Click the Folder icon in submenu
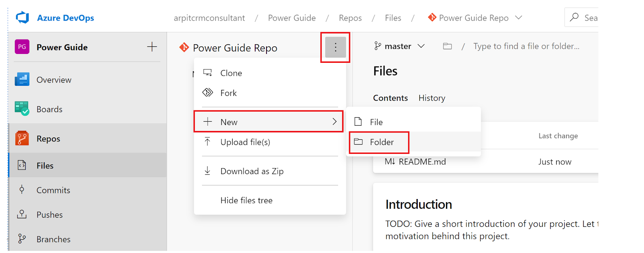This screenshot has height=253, width=644. [358, 141]
